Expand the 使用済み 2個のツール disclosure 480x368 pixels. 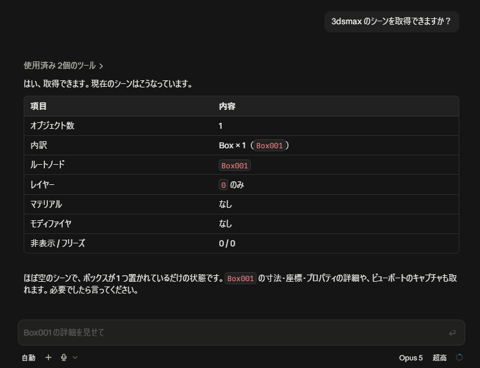coord(63,66)
